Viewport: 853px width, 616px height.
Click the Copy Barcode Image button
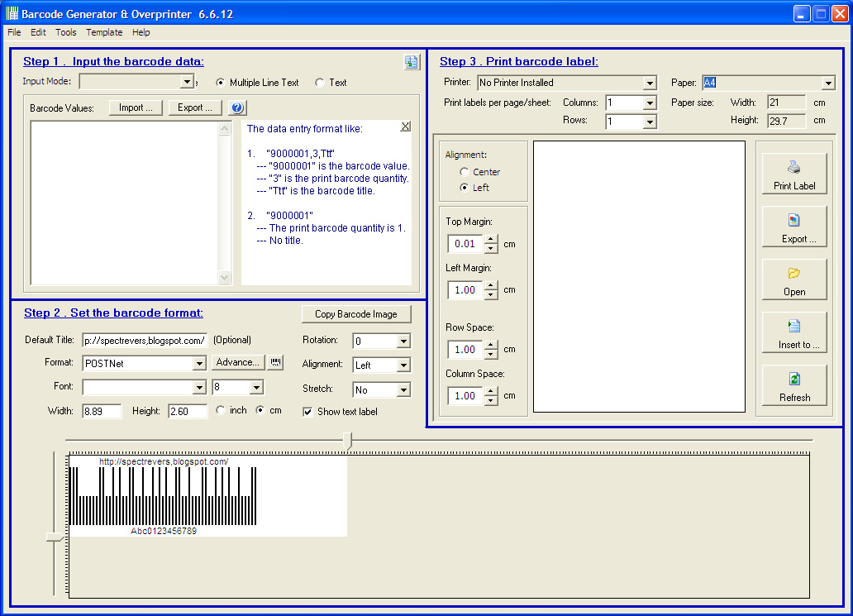(356, 314)
